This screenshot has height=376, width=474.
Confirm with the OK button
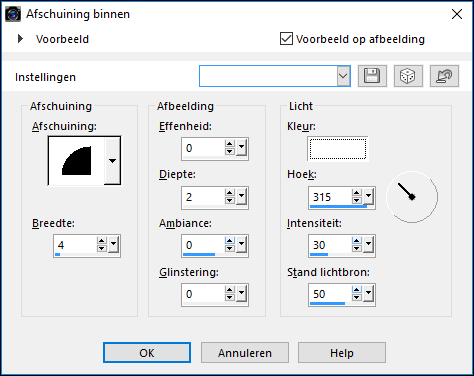[x=147, y=353]
